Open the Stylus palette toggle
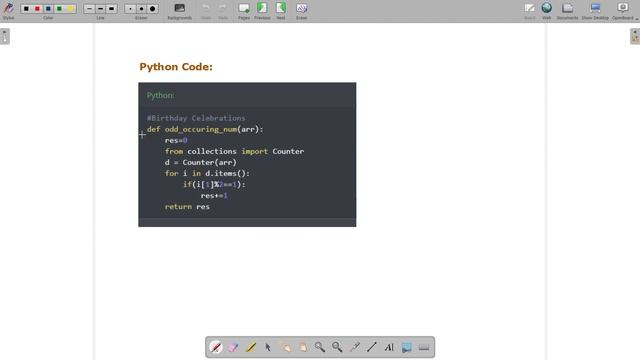 pos(8,10)
